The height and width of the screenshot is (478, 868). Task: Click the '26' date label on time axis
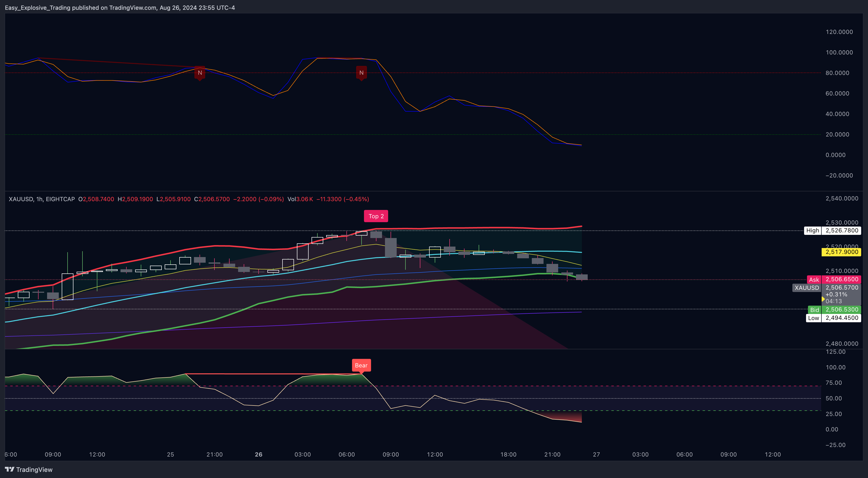point(258,454)
